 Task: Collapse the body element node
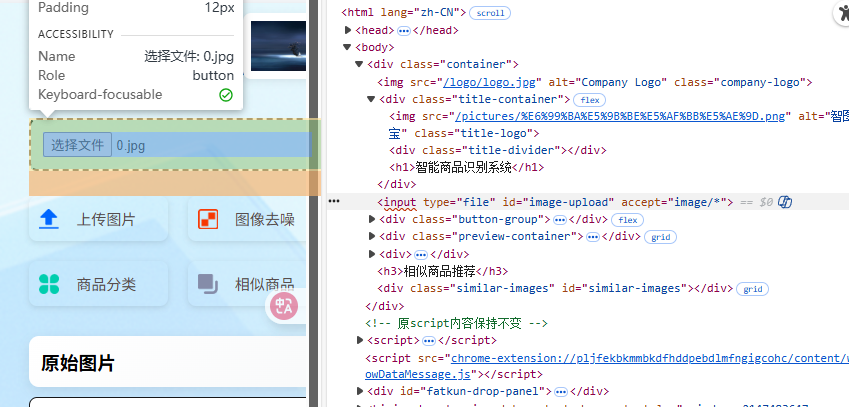pos(347,48)
